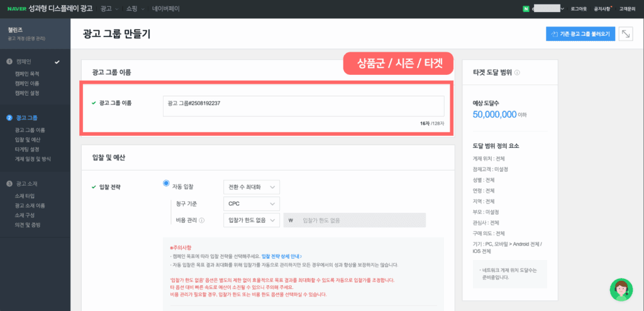Image resolution: width=644 pixels, height=311 pixels.
Task: Go to 입찰 및 예산 in sidebar
Action: click(27, 140)
